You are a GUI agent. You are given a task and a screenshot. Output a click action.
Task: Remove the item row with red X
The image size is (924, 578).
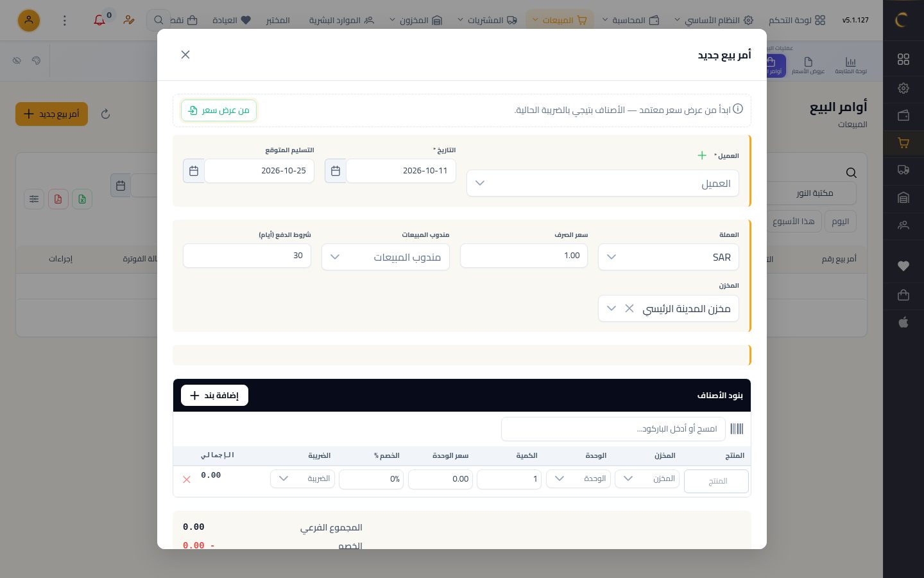(x=187, y=479)
